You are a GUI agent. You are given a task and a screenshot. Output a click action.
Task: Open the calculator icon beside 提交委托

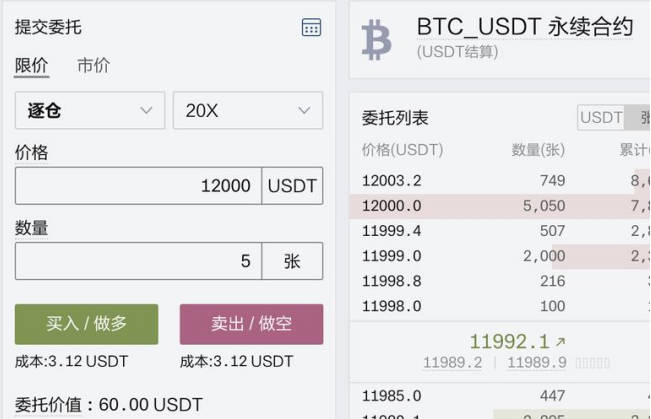coord(311,27)
